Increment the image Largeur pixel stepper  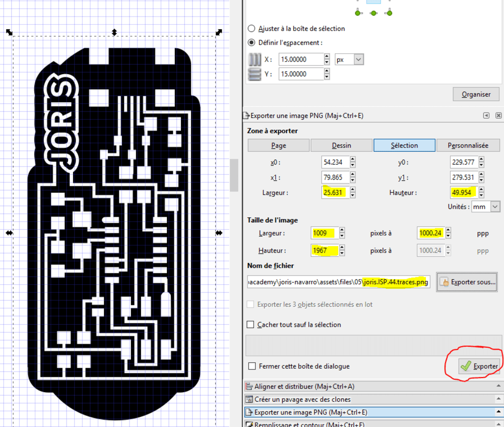click(342, 230)
